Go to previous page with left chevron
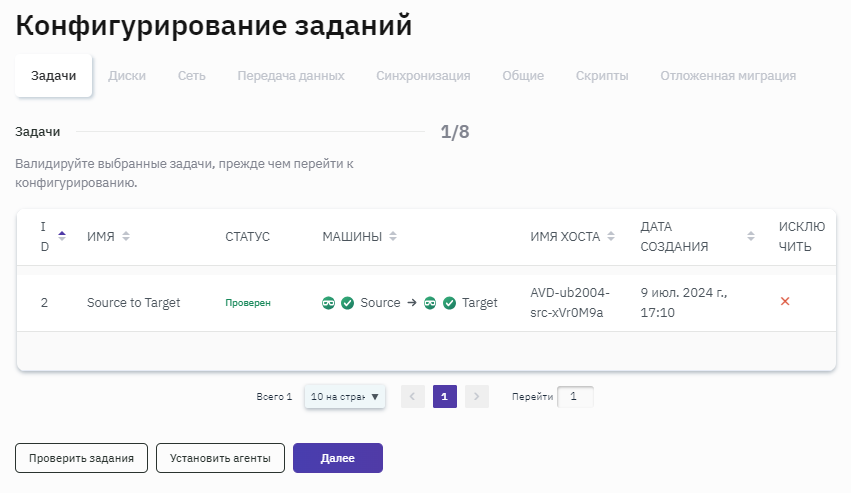The width and height of the screenshot is (851, 493). click(413, 397)
